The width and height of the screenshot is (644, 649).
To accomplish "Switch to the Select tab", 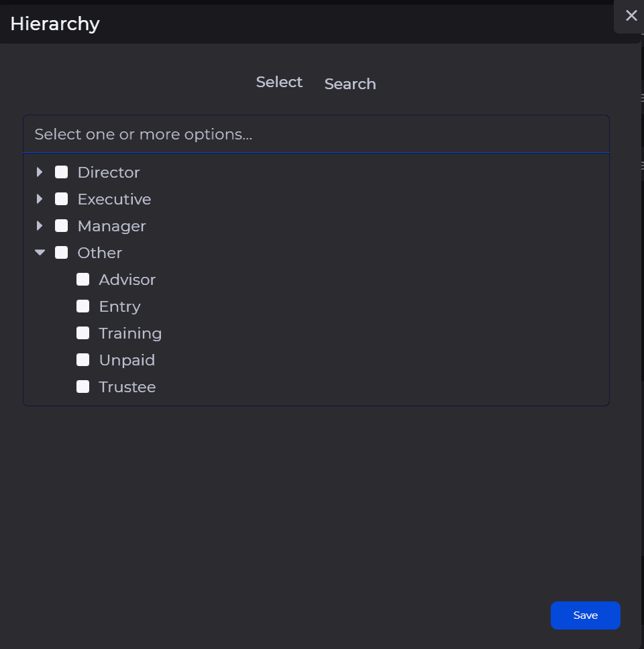I will click(279, 82).
